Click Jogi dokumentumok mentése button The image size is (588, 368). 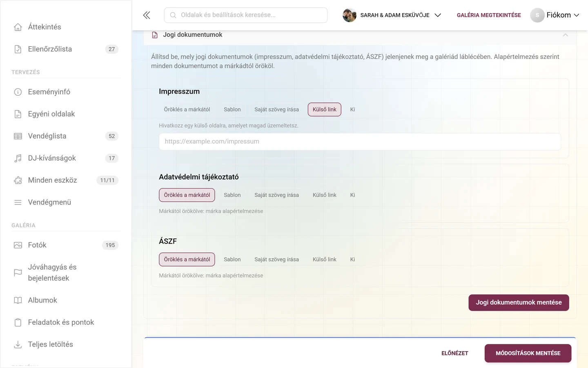(519, 303)
